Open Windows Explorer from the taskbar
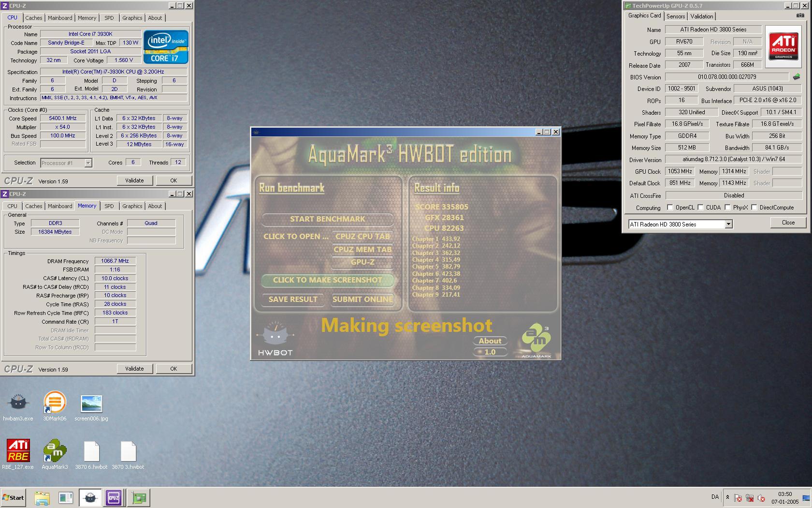The image size is (812, 508). pyautogui.click(x=42, y=498)
